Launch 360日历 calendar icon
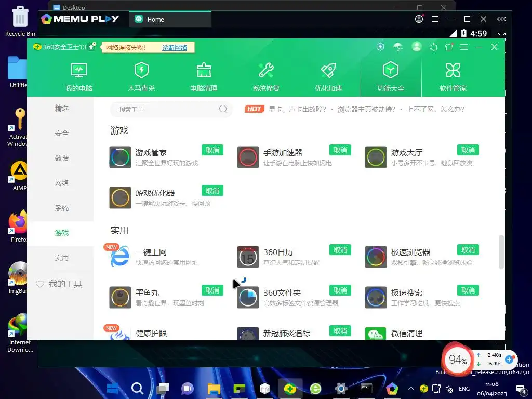Screen dimensions: 532x399 coord(248,257)
